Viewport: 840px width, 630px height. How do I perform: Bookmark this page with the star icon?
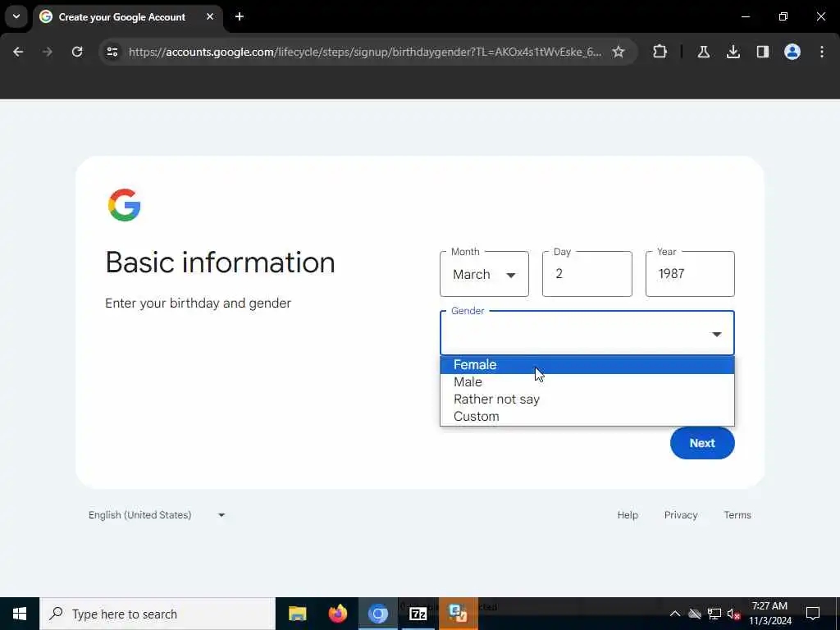click(x=619, y=52)
